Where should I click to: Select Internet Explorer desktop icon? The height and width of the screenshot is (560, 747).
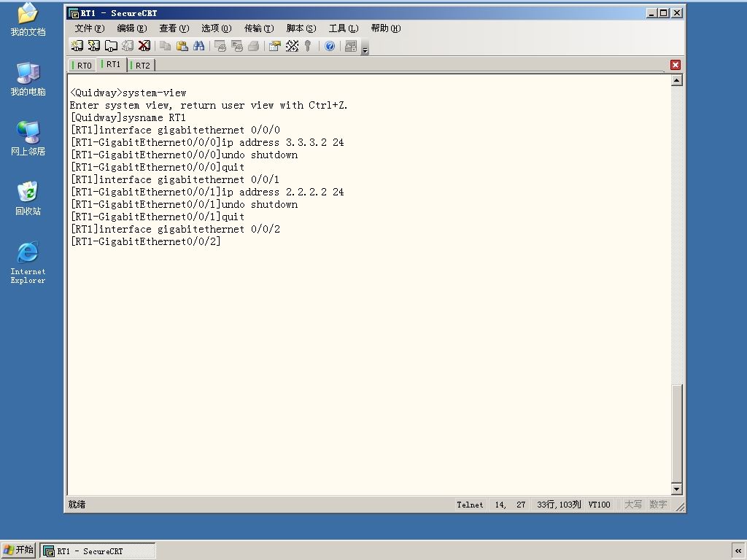[x=28, y=262]
